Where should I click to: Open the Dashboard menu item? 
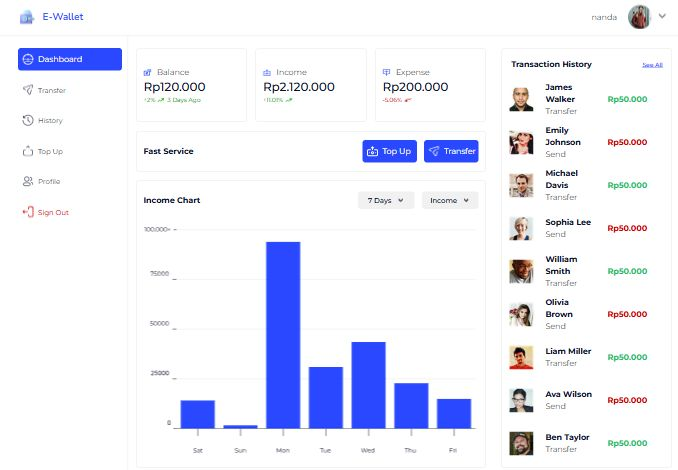(70, 59)
